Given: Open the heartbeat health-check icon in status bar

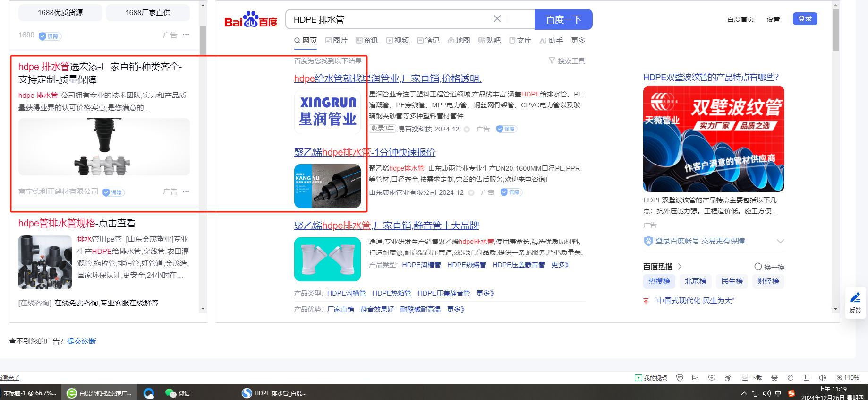Looking at the screenshot, I should (x=712, y=378).
